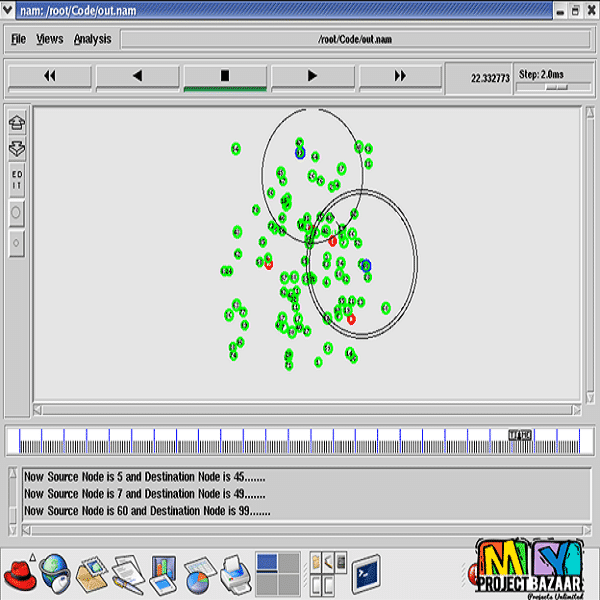Switch workspace using the desktop pager
The width and height of the screenshot is (600, 600).
(277, 573)
